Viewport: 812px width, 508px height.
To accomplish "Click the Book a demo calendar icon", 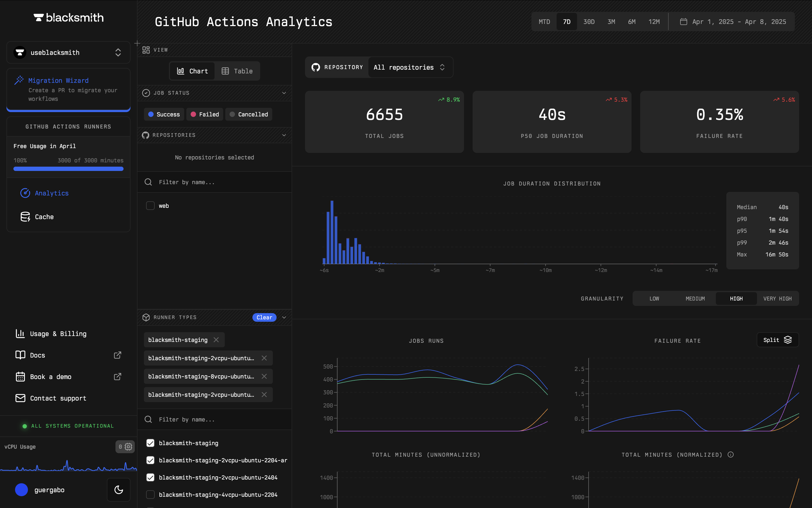I will (20, 377).
